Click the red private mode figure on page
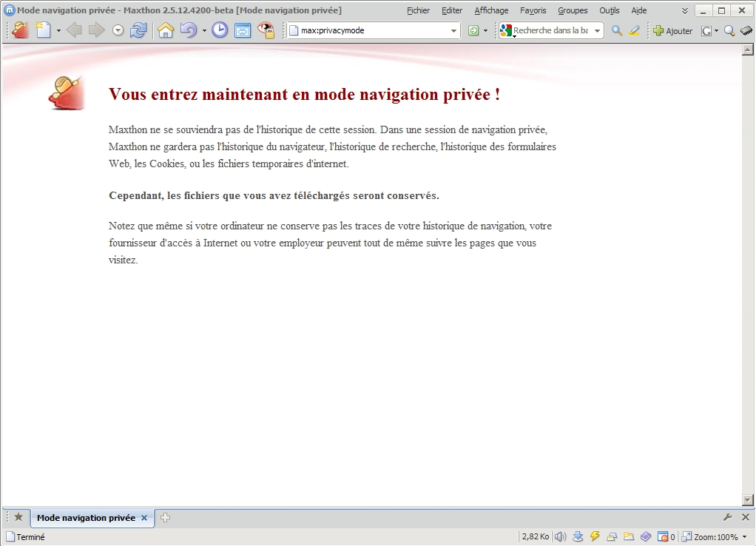756x546 pixels. [67, 93]
